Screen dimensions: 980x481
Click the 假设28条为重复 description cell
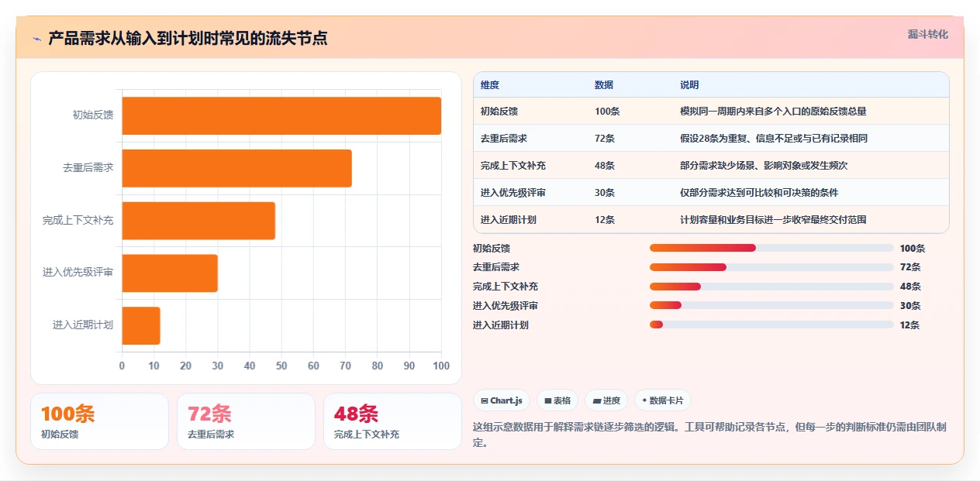(x=773, y=139)
